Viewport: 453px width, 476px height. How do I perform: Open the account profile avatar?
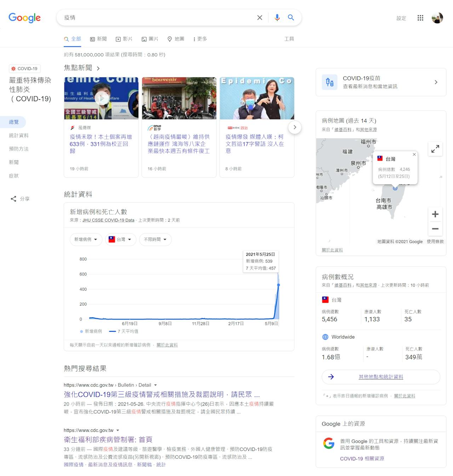click(437, 18)
